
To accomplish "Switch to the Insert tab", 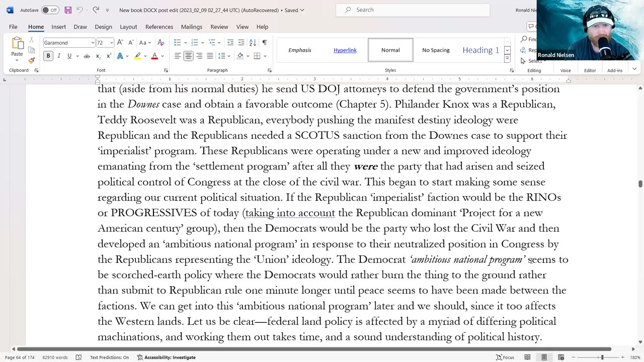I will 58,27.
